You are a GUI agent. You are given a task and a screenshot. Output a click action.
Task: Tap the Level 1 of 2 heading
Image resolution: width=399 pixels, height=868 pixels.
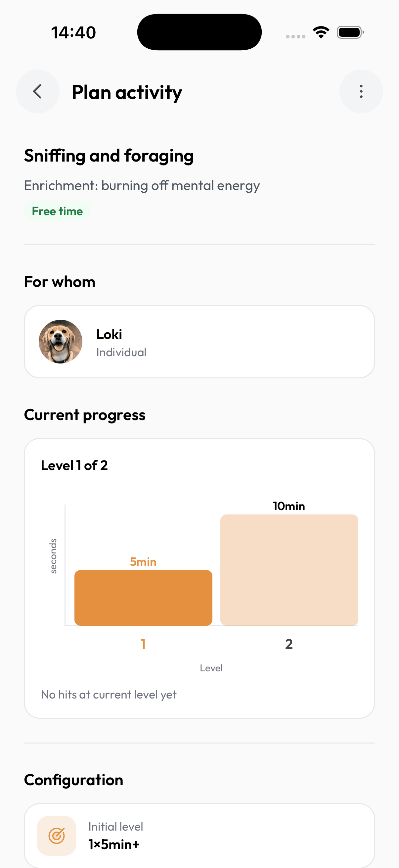pyautogui.click(x=74, y=465)
